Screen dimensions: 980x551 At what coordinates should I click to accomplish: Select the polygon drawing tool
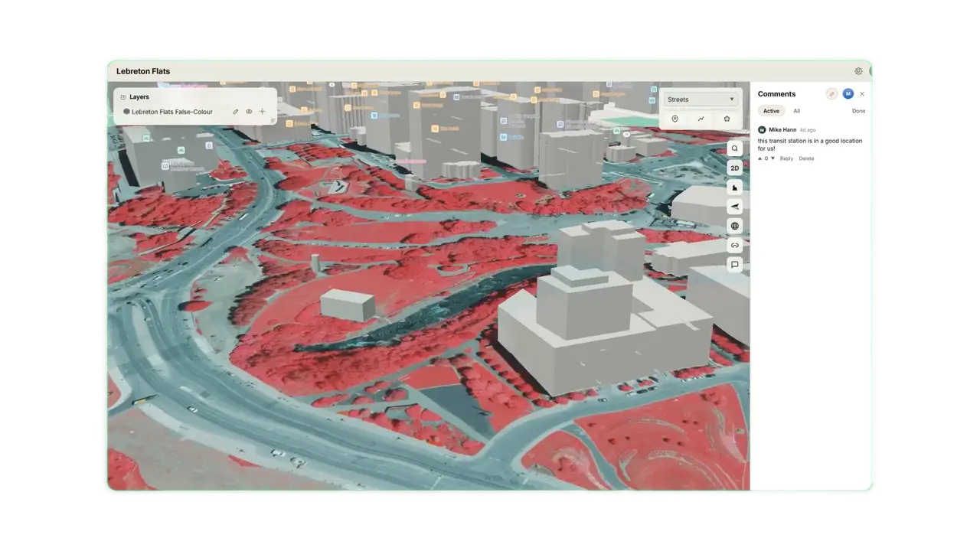pos(727,119)
